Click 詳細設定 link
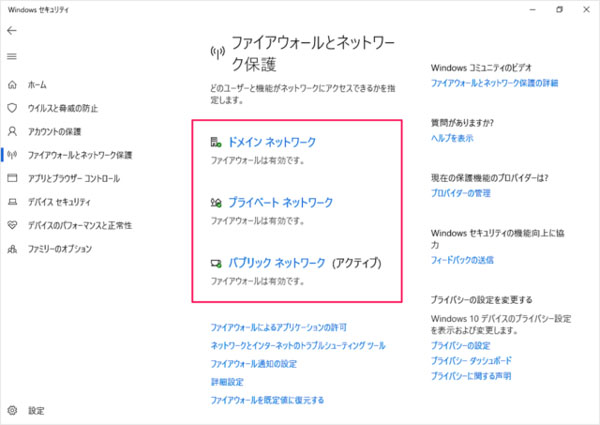 click(227, 382)
